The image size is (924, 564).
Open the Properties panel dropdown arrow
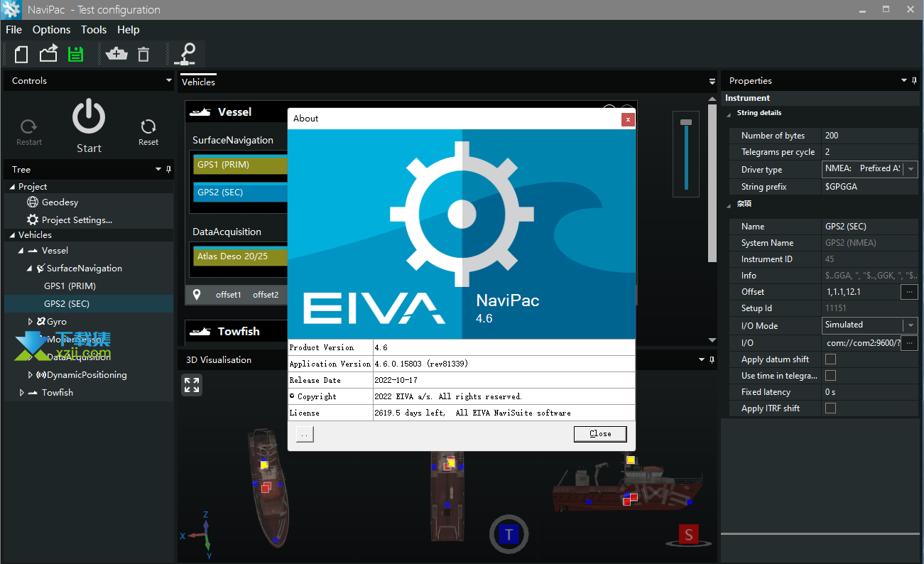904,81
